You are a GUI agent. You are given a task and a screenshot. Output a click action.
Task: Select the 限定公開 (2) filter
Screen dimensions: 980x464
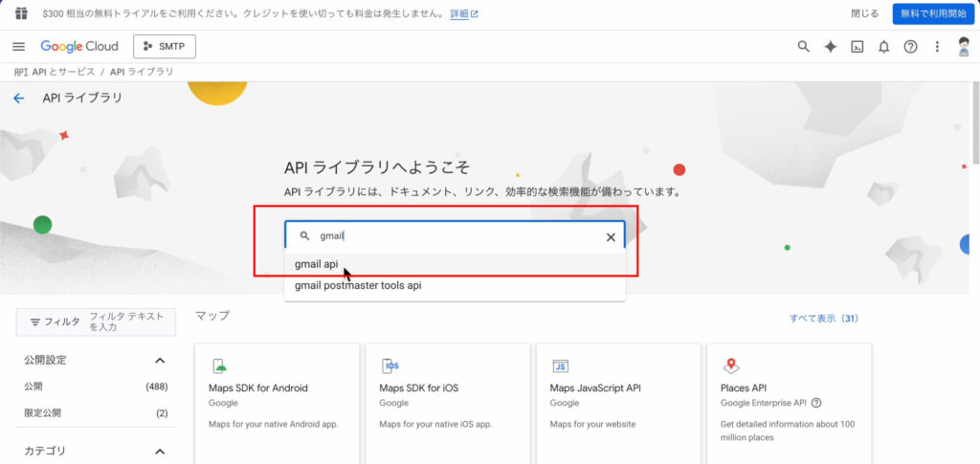96,412
